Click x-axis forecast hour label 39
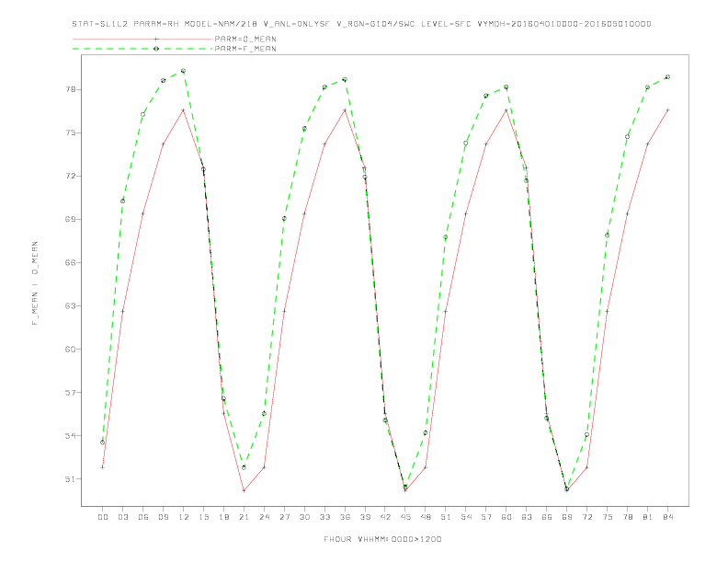The width and height of the screenshot is (728, 563). (x=365, y=517)
